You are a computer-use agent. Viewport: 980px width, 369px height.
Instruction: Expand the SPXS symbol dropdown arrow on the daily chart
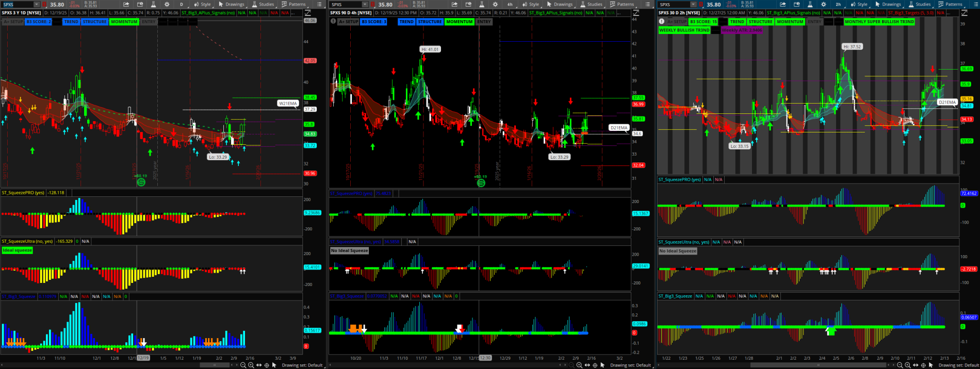(36, 5)
